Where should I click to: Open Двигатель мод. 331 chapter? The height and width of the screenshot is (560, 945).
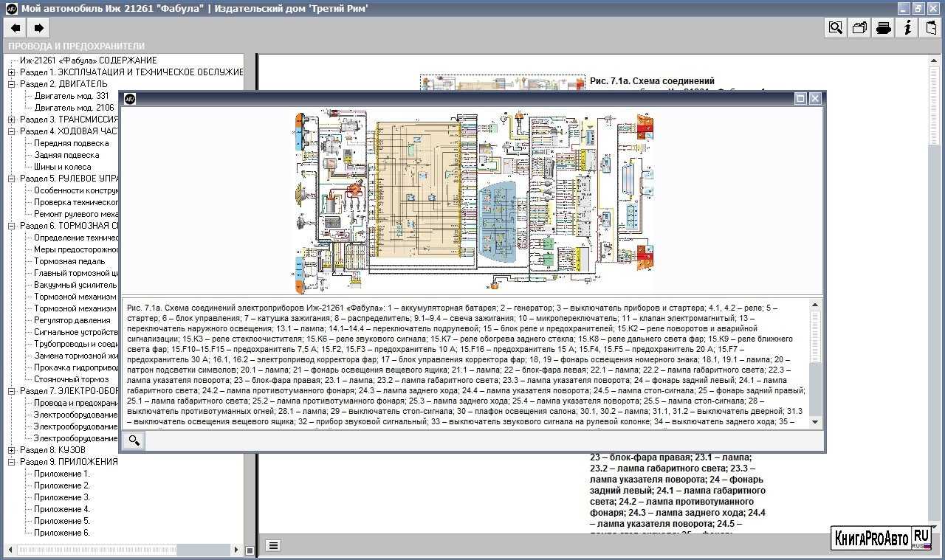pyautogui.click(x=71, y=96)
